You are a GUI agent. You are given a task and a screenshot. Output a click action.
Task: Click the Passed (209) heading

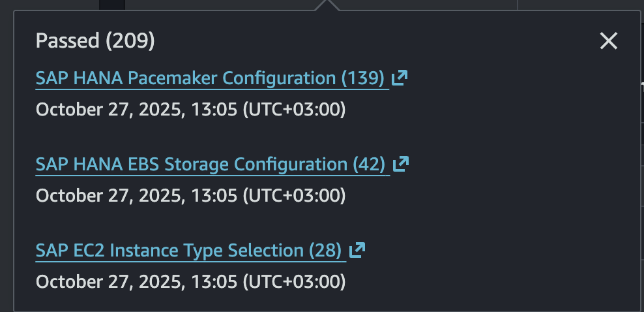pyautogui.click(x=95, y=42)
